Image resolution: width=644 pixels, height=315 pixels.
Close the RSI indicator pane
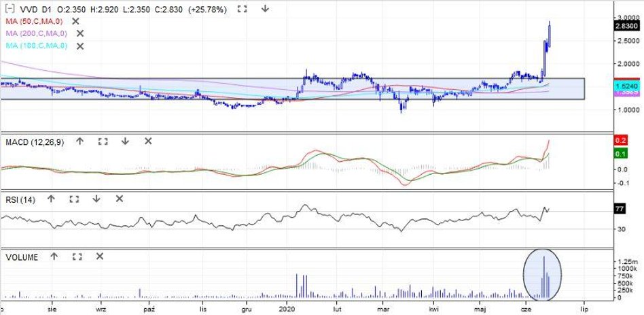click(120, 199)
